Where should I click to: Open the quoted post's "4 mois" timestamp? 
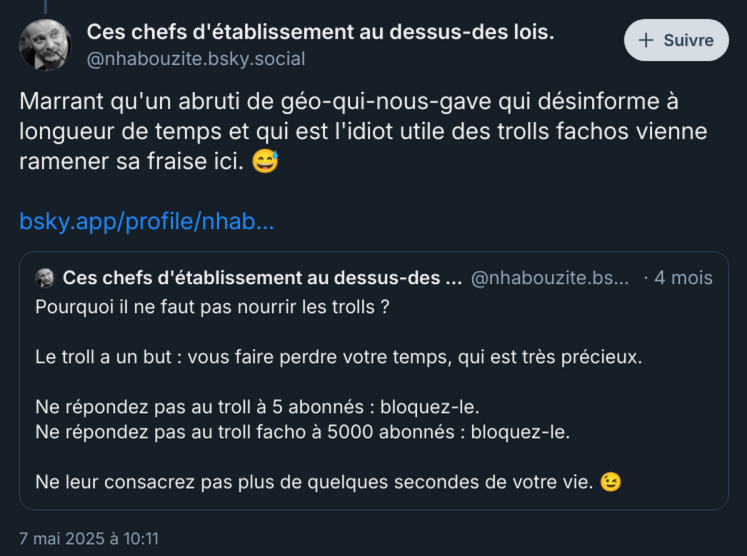(x=683, y=278)
